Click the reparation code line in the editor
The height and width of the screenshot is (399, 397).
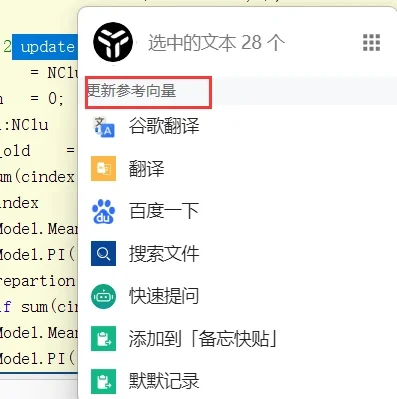(37, 281)
